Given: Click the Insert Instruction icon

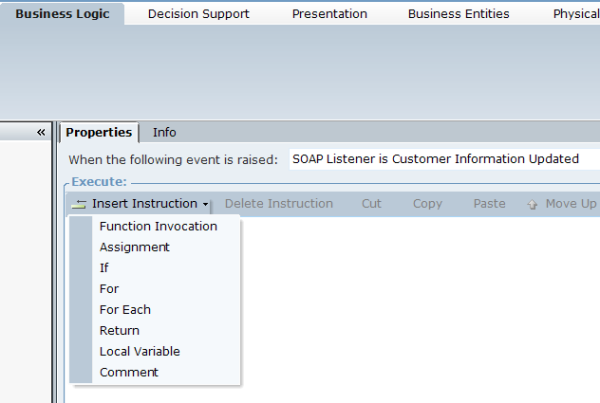Looking at the screenshot, I should pos(79,204).
